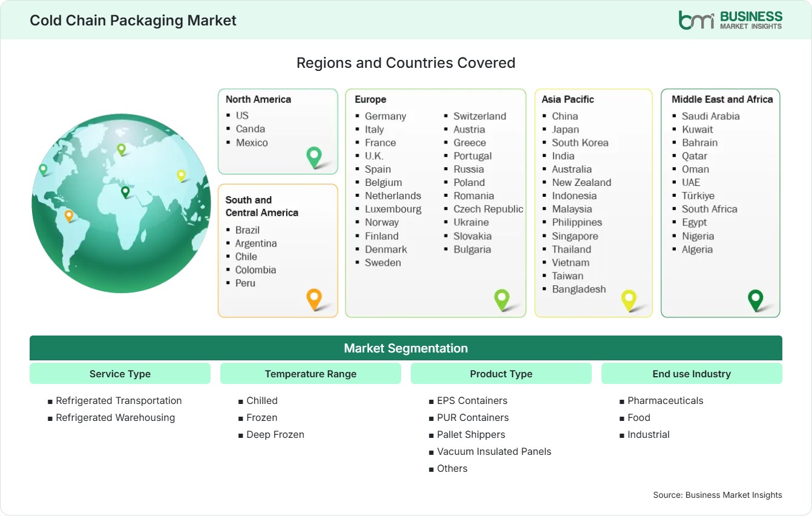812x516 pixels.
Task: Click EPS Containers item
Action: pos(472,400)
